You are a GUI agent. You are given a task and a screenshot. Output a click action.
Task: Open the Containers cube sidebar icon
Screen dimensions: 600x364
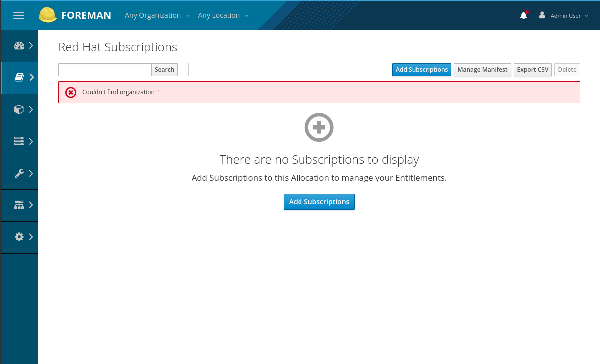(x=19, y=109)
